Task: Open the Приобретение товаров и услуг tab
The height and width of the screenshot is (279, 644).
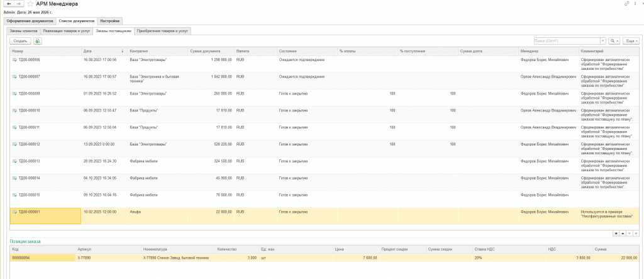Action: (163, 31)
